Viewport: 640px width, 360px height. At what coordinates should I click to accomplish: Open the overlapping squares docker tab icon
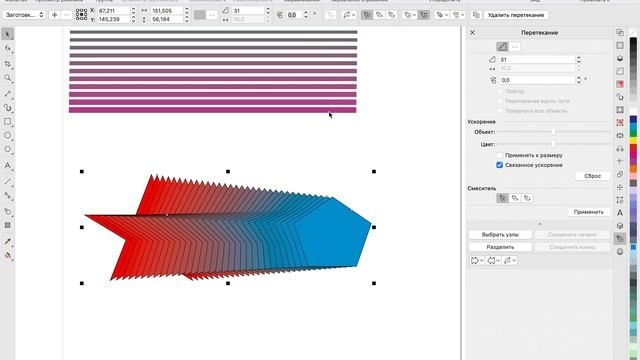click(620, 32)
